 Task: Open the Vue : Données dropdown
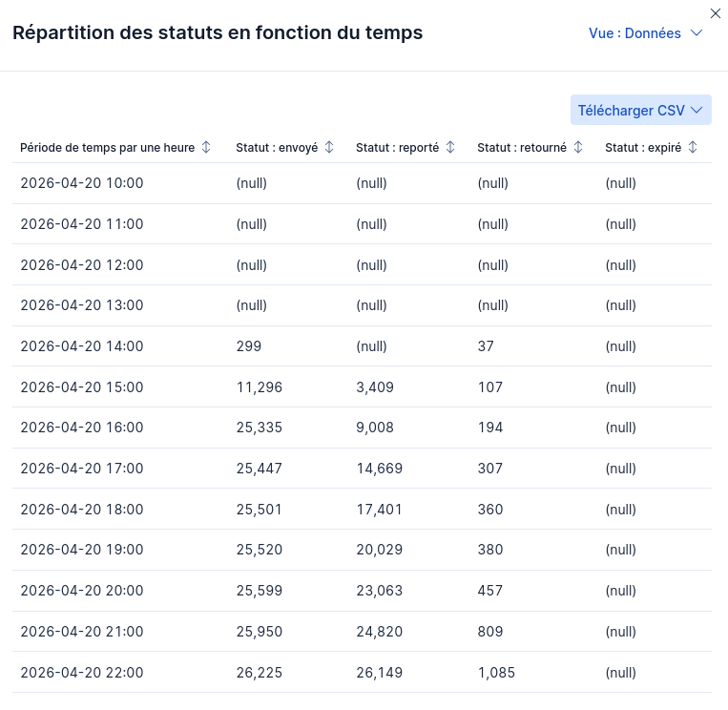point(645,33)
